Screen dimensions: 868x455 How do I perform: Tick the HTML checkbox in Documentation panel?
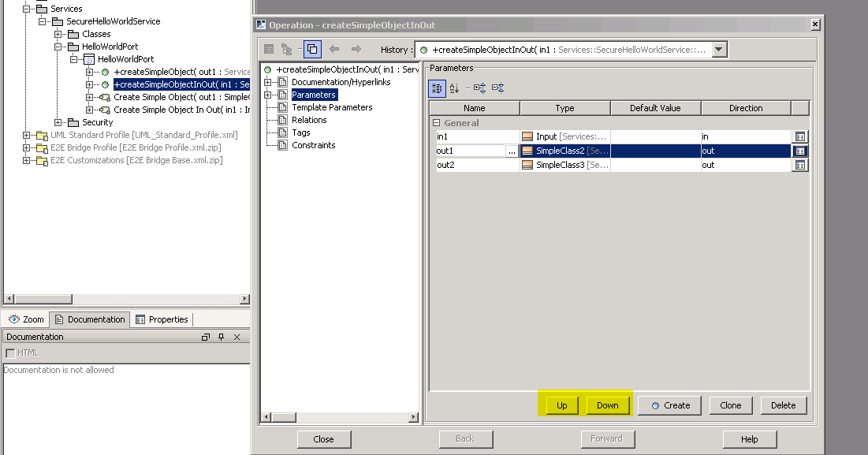10,352
